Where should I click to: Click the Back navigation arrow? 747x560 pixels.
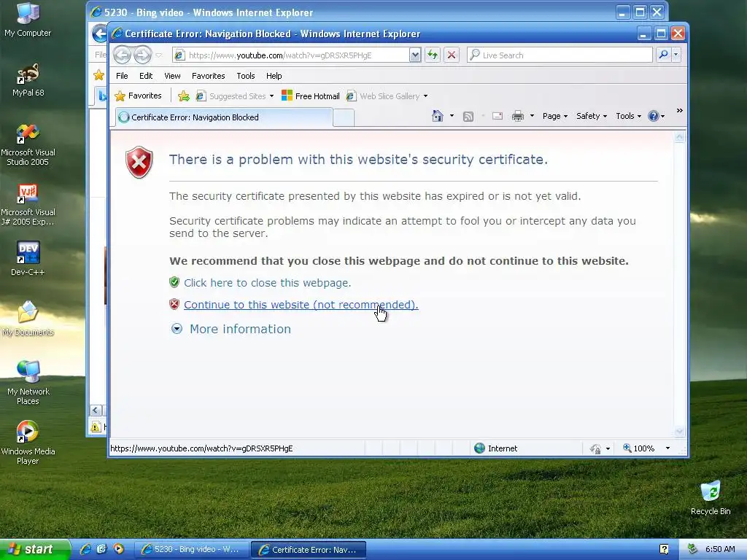pyautogui.click(x=122, y=55)
